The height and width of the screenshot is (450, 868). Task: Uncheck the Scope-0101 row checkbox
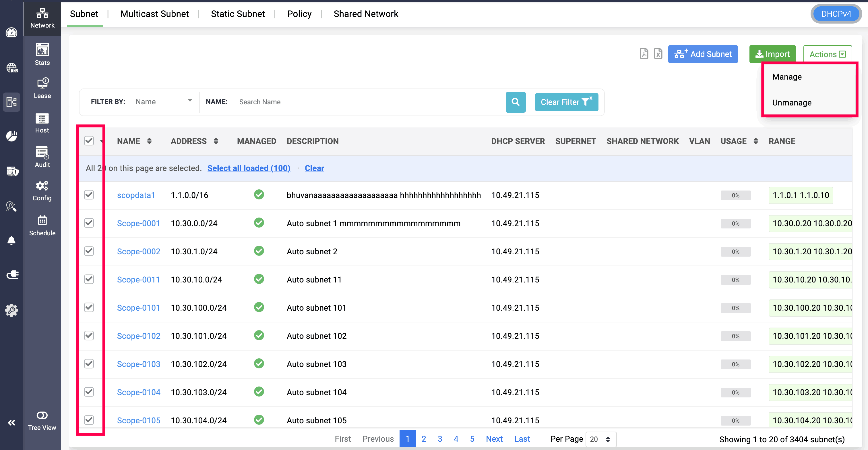89,307
